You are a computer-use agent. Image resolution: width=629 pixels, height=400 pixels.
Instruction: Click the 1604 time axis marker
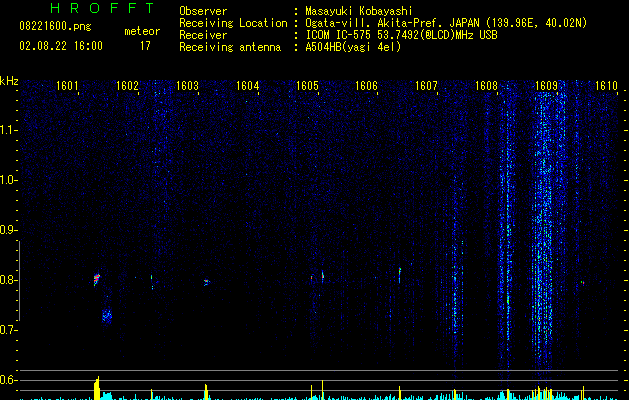click(x=248, y=86)
